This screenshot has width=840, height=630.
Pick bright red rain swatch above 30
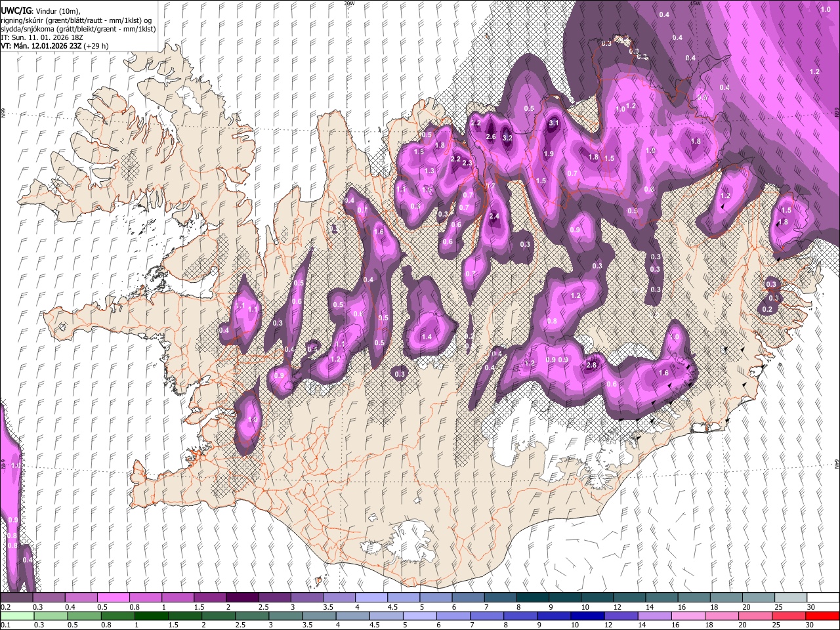click(x=823, y=616)
